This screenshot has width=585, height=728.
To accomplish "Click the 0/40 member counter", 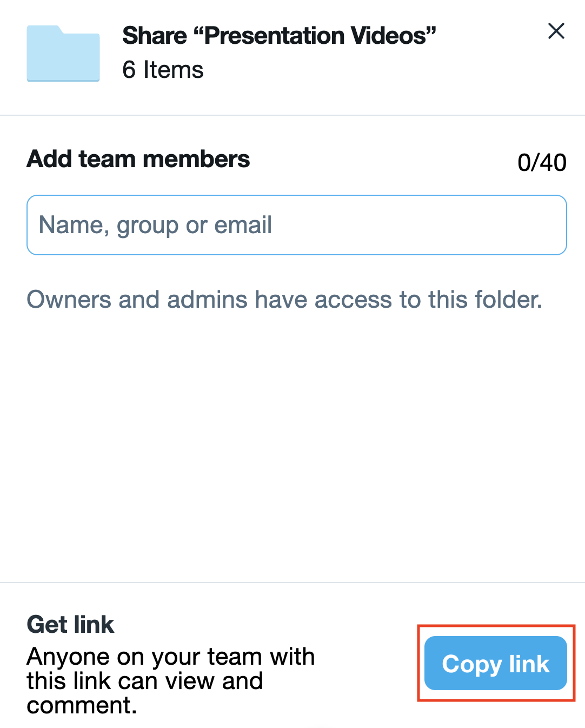I will pyautogui.click(x=542, y=162).
